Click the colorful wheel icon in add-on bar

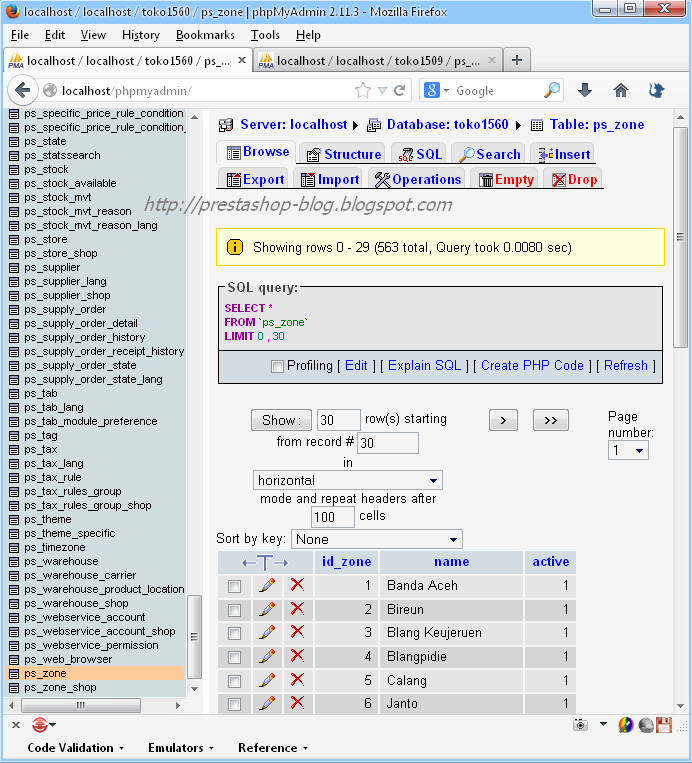pos(625,725)
